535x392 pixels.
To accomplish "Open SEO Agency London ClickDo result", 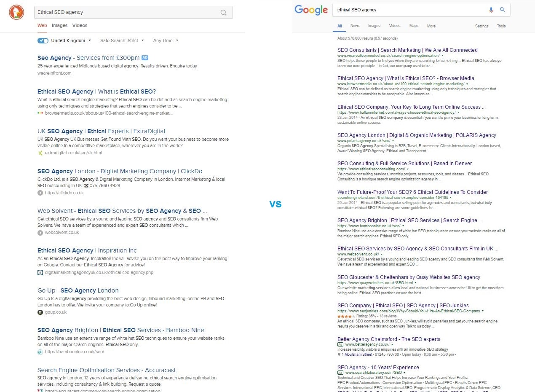I will coord(120,171).
